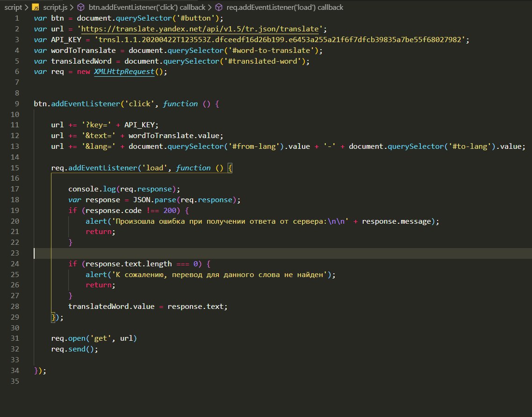This screenshot has width=532, height=417.
Task: Open the translate.yandex.net URL link
Action: point(200,29)
